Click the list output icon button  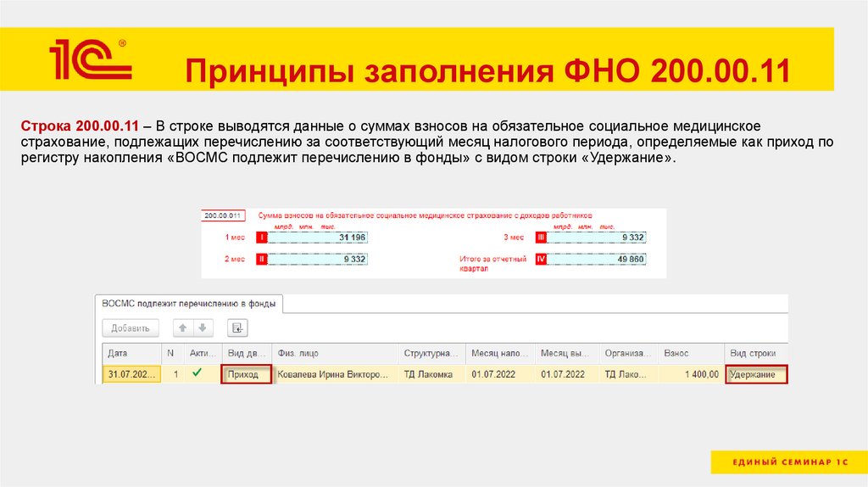237,328
